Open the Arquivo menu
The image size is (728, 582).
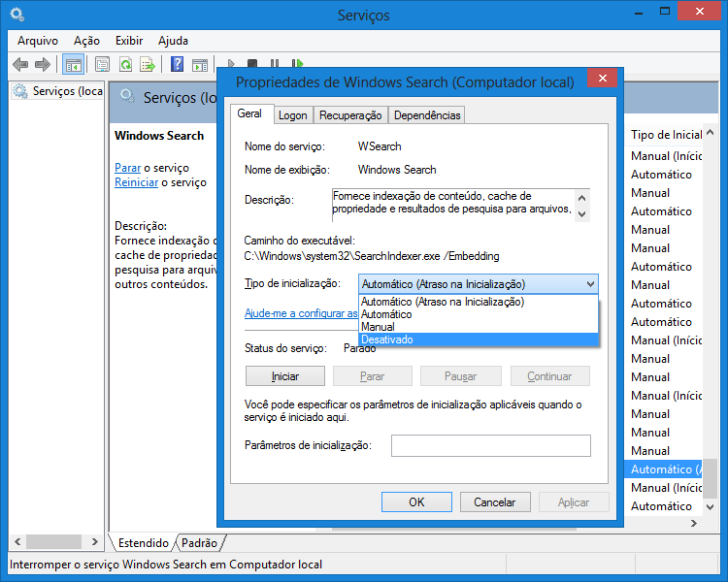[x=38, y=41]
